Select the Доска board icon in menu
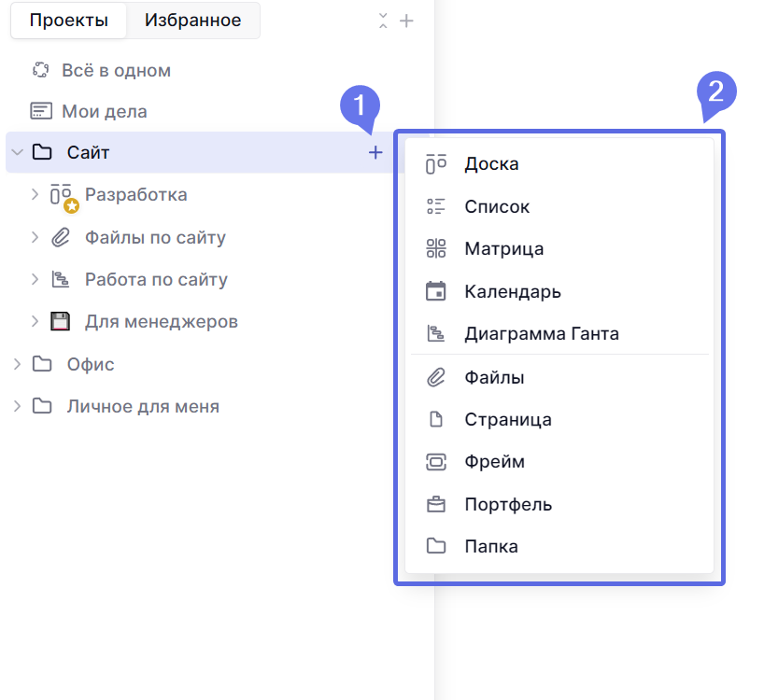This screenshot has height=700, width=764. click(435, 164)
